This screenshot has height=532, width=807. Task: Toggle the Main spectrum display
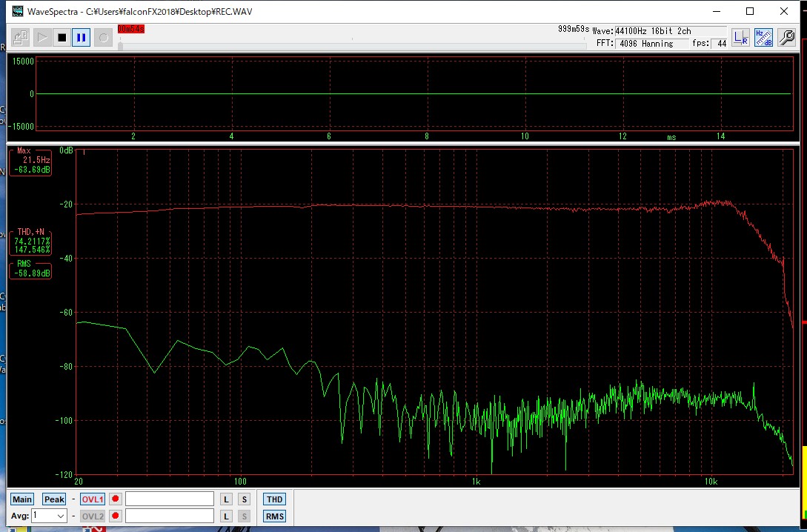pos(22,499)
